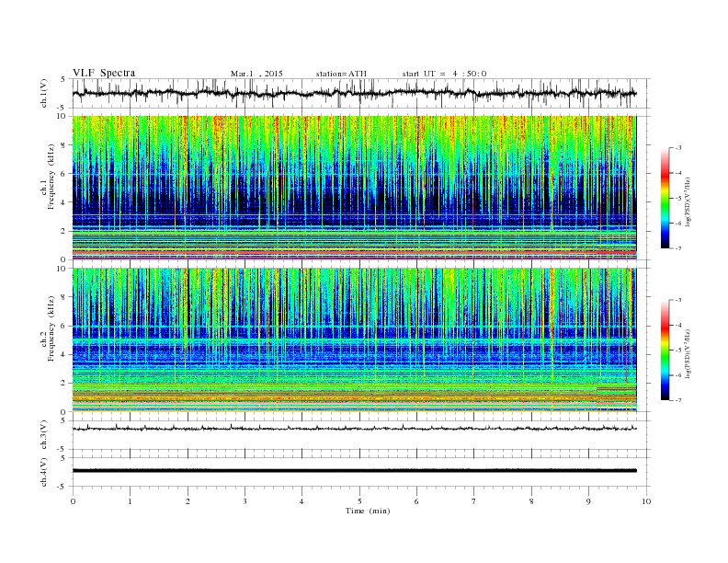The height and width of the screenshot is (563, 728).
Task: Click the "6" kHz tick on ch.2 spectrogram axis
Action: point(64,326)
